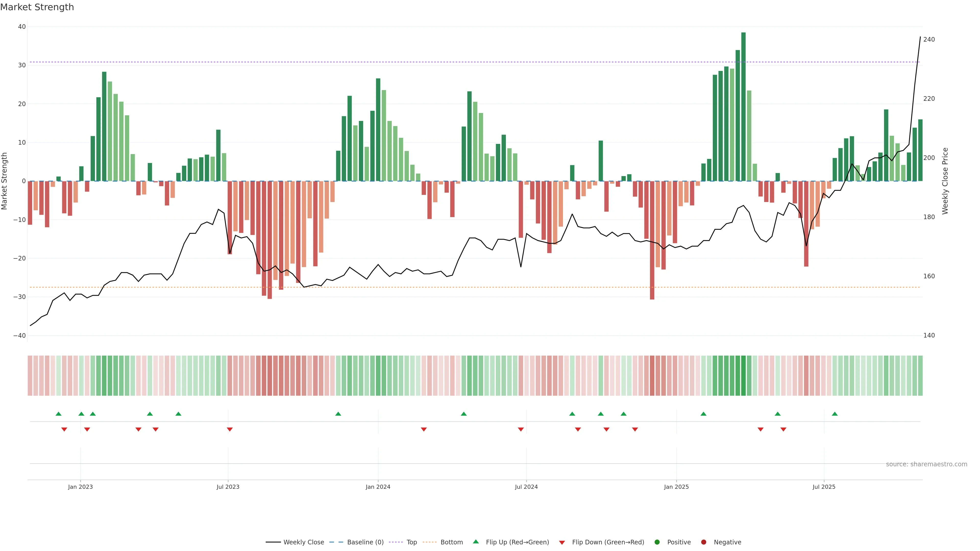Click the darkest green heatmap strip cell

click(x=743, y=376)
